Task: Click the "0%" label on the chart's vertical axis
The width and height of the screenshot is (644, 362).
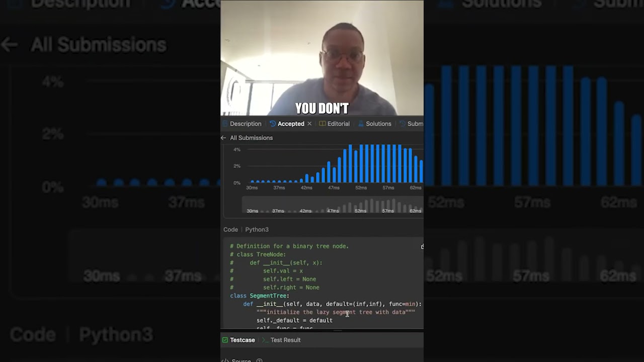Action: pyautogui.click(x=236, y=183)
